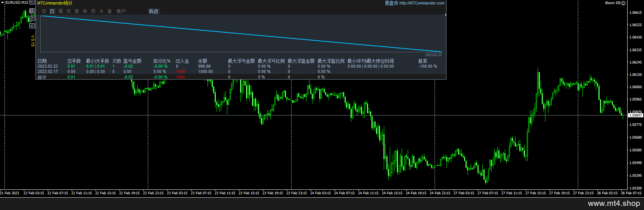644x210 pixels.
Task: Select the 日 daily tab
Action: click(52, 11)
